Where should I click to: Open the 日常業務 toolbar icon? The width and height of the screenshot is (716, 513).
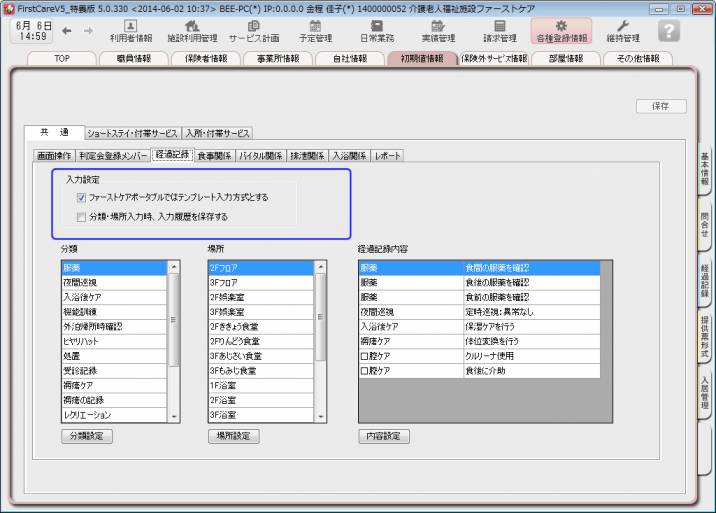coord(378,31)
